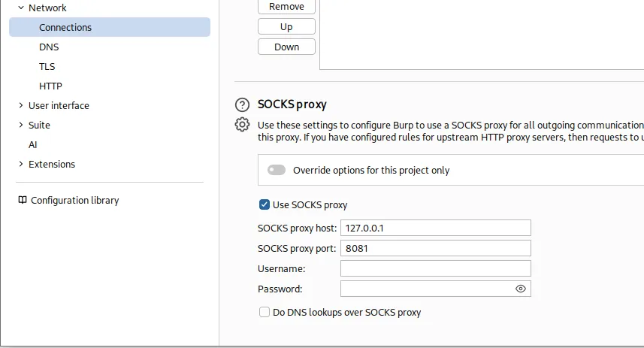
Task: Open HTTP network settings
Action: (50, 86)
